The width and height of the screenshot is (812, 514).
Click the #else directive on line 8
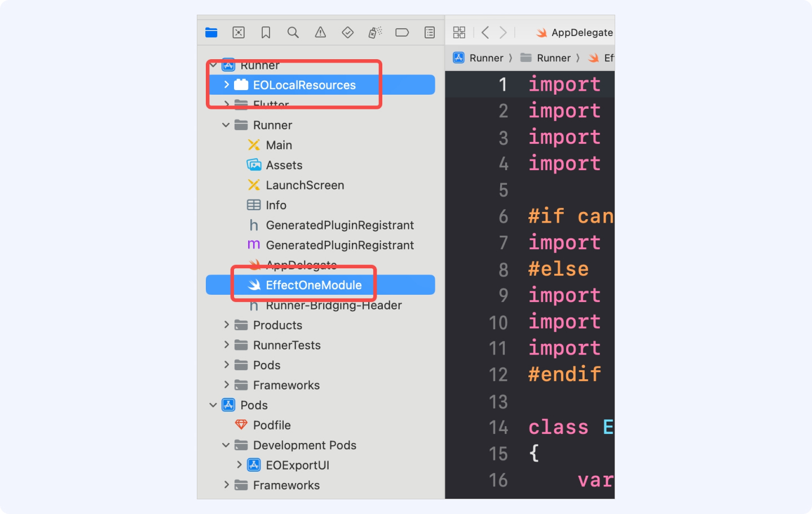click(x=558, y=269)
